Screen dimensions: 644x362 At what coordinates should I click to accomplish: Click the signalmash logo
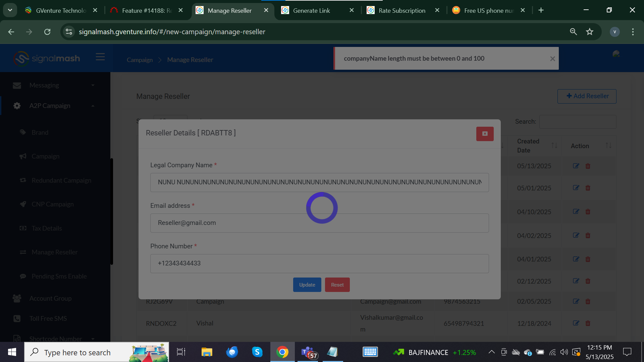[47, 59]
